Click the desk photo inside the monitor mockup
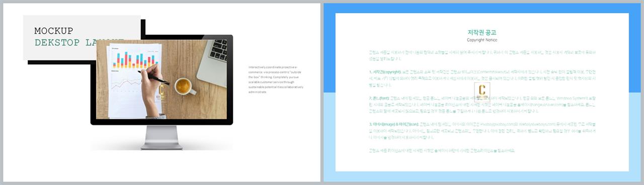644x185 pixels. [161, 80]
